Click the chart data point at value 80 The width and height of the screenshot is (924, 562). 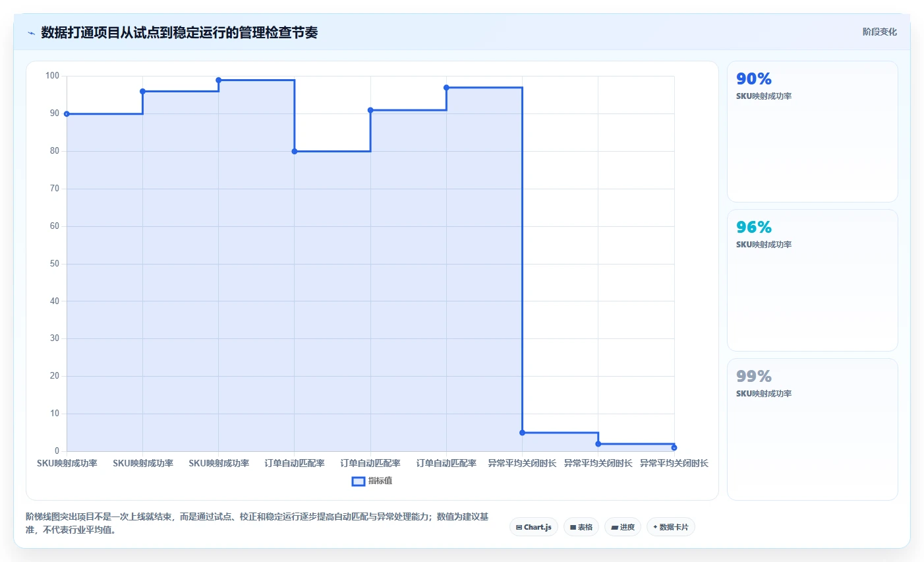(x=295, y=152)
